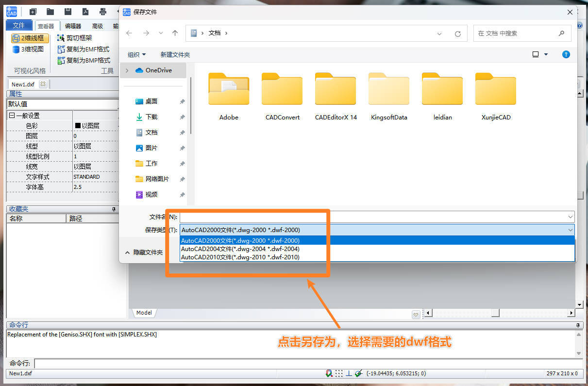Click the Refresh button in save dialog
Viewport: 588px width, 386px height.
click(x=457, y=34)
